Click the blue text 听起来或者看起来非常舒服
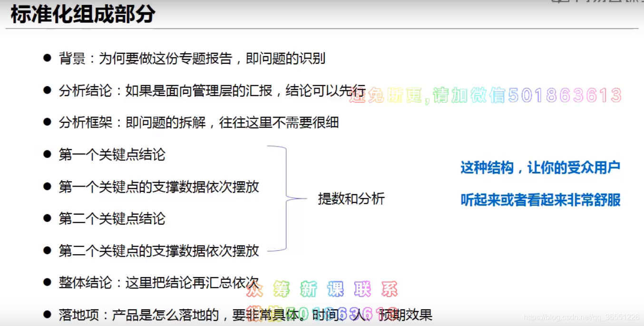This screenshot has width=644, height=326. (540, 200)
